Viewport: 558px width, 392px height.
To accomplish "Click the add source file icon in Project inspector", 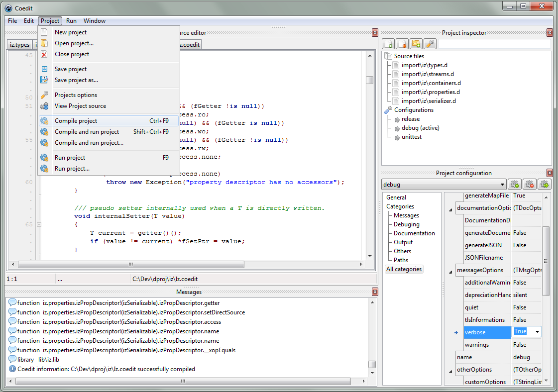I will tap(388, 44).
